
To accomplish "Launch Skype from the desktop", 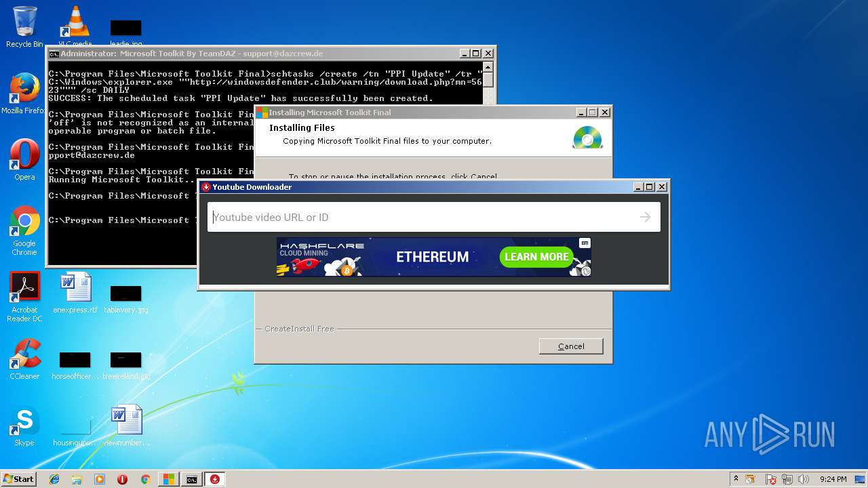I will [24, 426].
